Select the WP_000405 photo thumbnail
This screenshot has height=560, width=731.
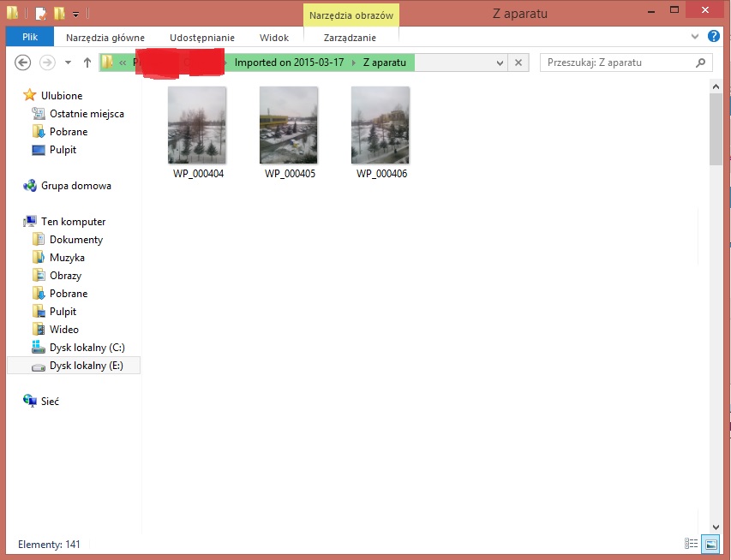[289, 125]
